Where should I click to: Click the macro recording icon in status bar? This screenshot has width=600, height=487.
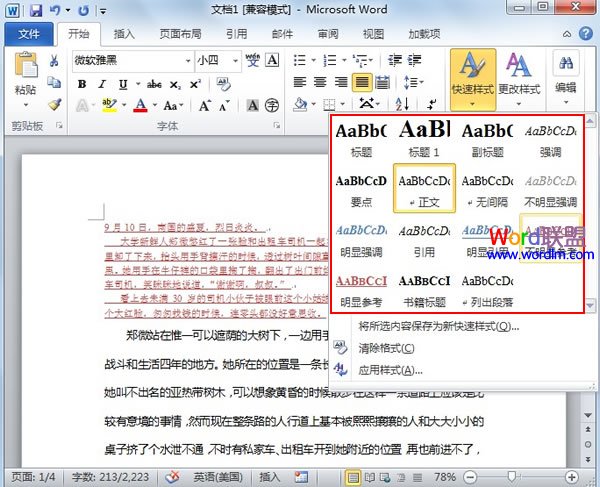[x=302, y=477]
